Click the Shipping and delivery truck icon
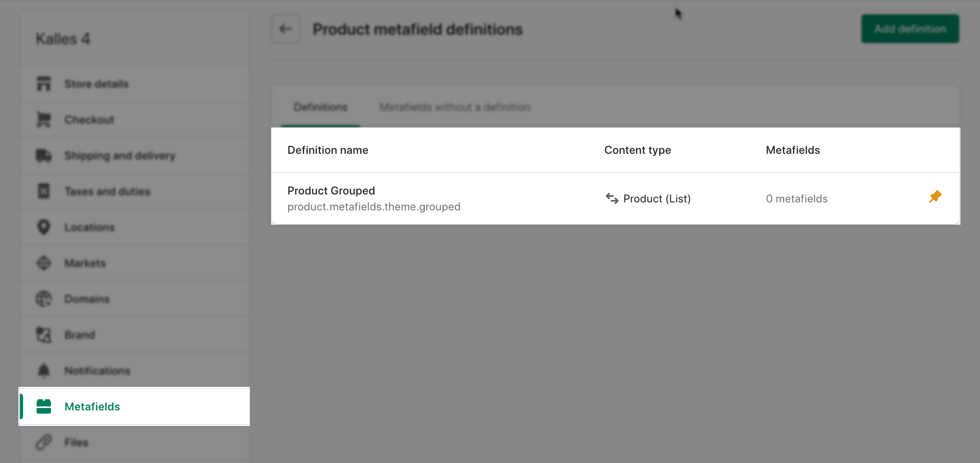Screen dimensions: 980x463 [44, 155]
